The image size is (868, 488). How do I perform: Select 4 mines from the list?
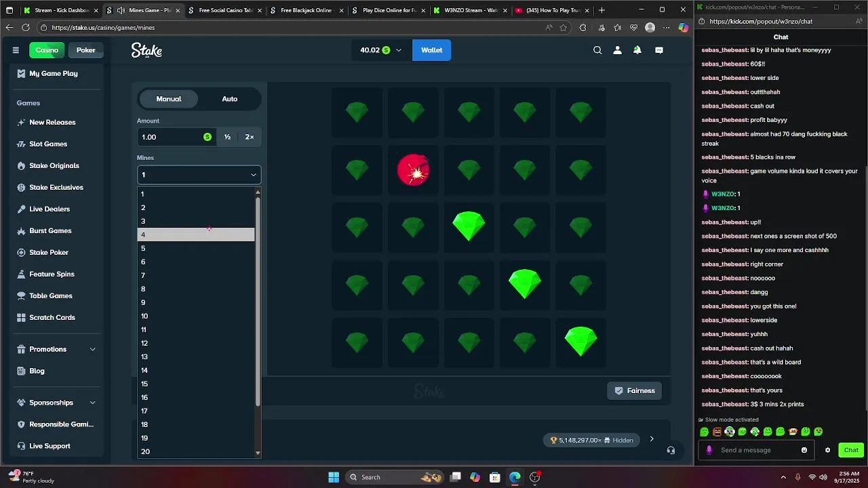[196, 235]
